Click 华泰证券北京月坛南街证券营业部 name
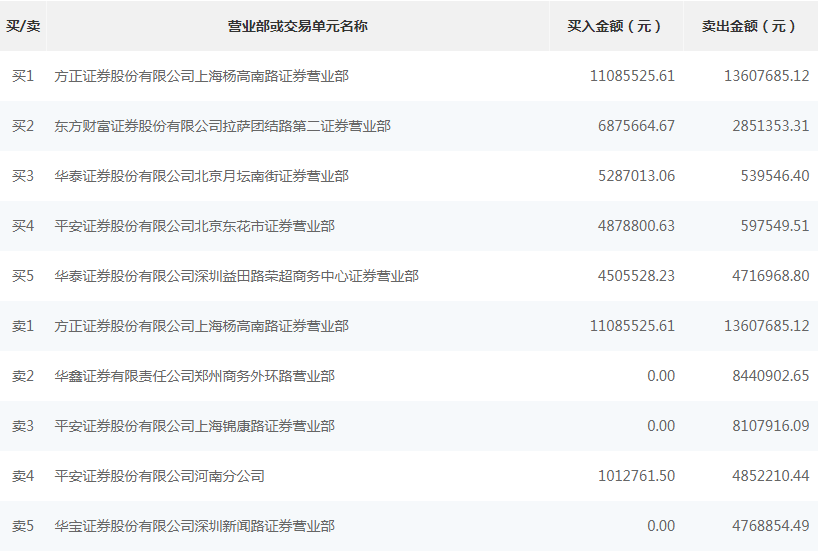This screenshot has height=552, width=820. tap(201, 176)
